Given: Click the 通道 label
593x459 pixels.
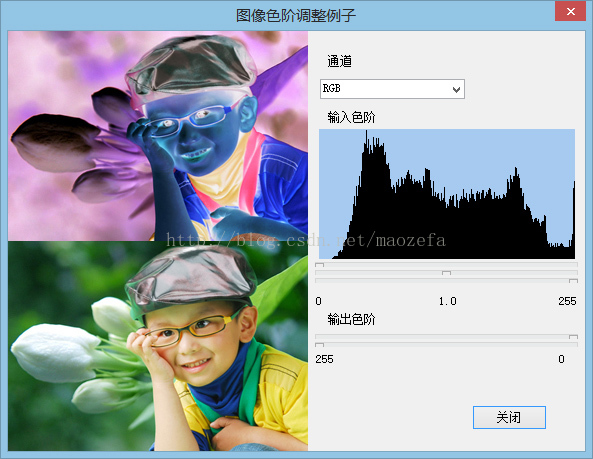Looking at the screenshot, I should 340,61.
